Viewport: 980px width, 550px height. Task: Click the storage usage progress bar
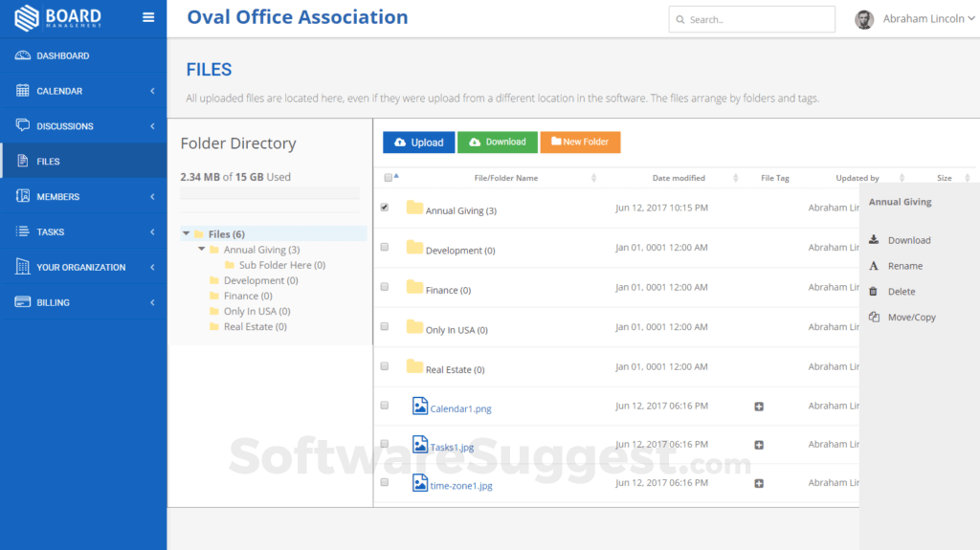[270, 193]
